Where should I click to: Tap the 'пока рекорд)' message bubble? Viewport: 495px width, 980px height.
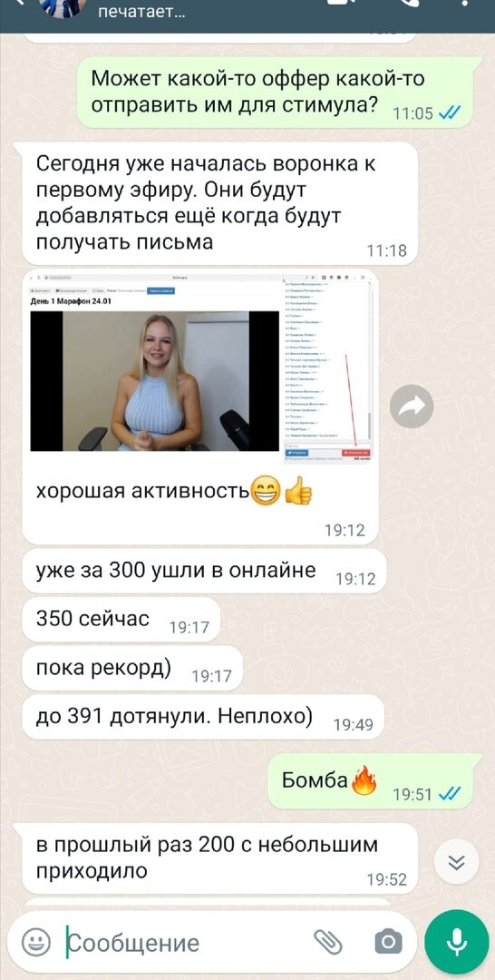(132, 668)
